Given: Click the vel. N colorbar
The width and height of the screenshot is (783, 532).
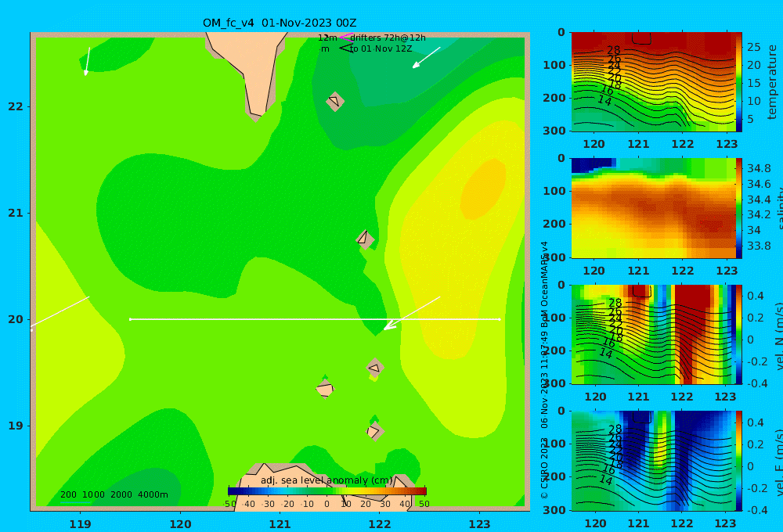Looking at the screenshot, I should pos(738,334).
